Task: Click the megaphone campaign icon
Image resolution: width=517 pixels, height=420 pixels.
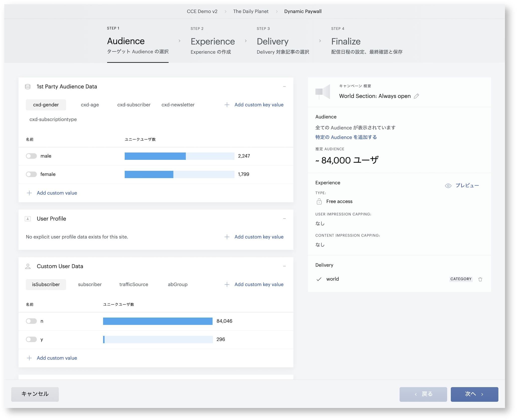Action: point(323,92)
